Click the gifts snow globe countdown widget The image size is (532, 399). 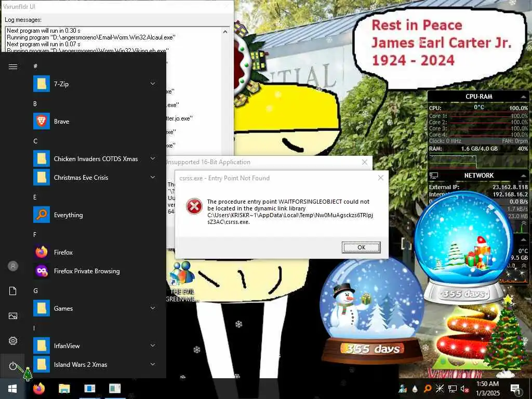(x=464, y=248)
